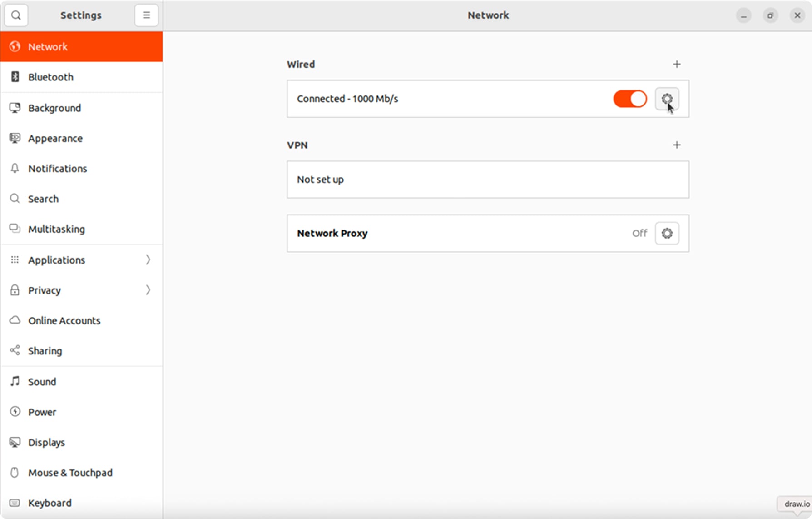Click the Power icon in sidebar
The image size is (812, 519).
click(15, 412)
